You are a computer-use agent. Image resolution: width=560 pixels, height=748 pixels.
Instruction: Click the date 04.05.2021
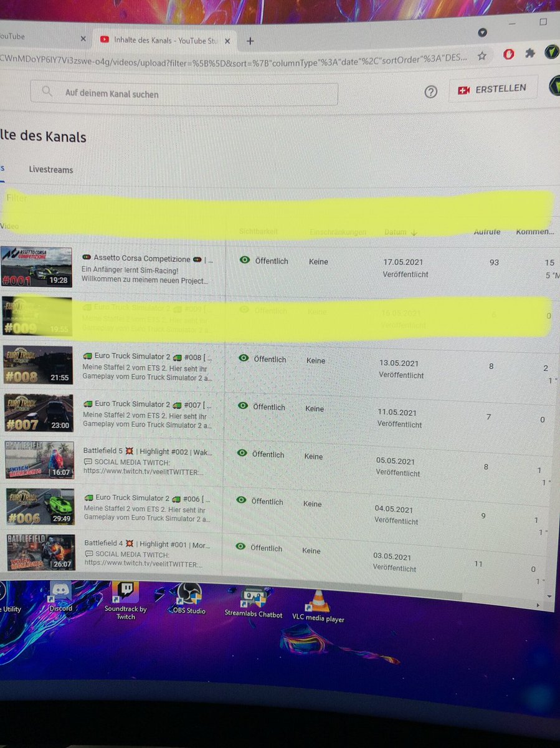pos(394,509)
